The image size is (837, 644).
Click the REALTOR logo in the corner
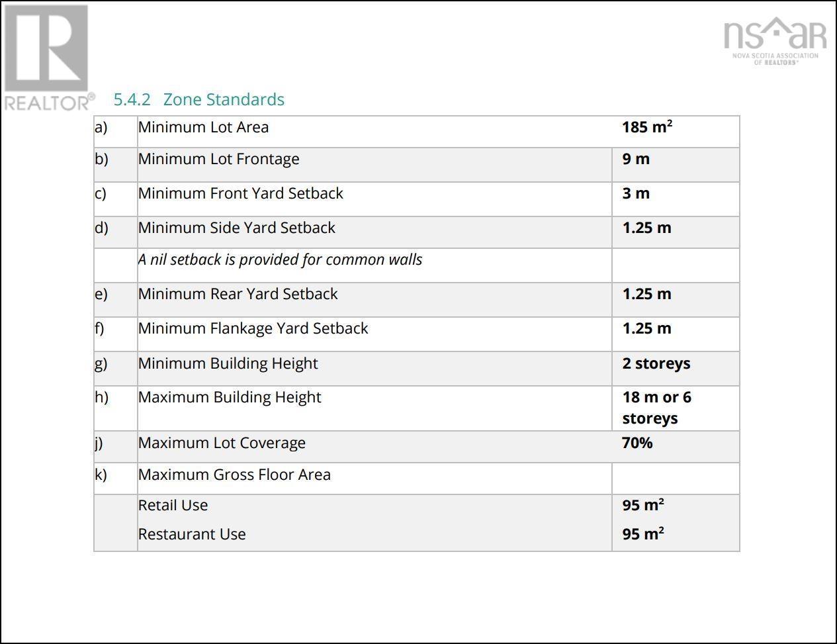coord(47,57)
